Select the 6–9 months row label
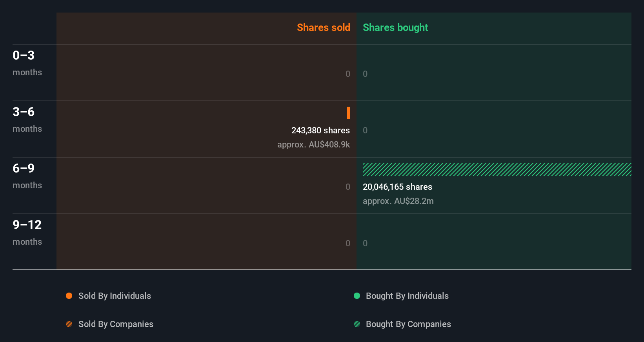 point(27,176)
